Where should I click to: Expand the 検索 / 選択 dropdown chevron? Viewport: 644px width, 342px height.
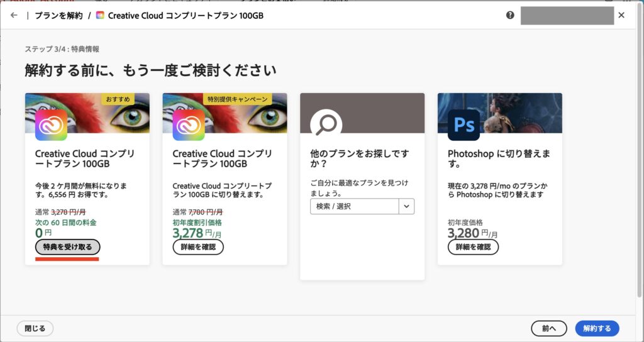click(406, 206)
